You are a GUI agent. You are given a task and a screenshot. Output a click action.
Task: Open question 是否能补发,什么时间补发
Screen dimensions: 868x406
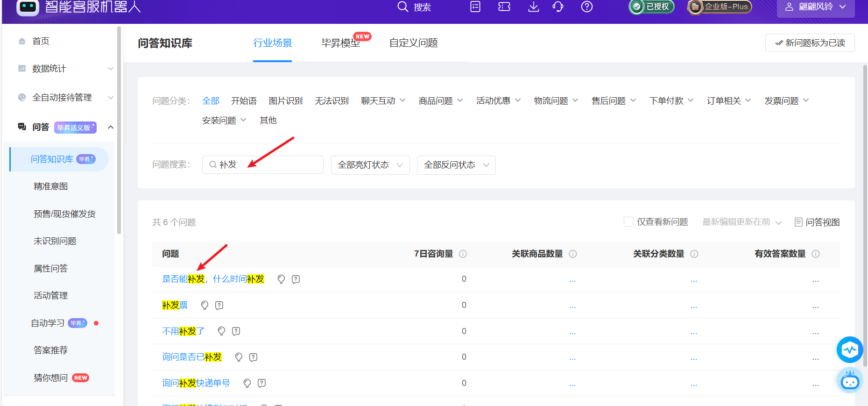tap(213, 279)
